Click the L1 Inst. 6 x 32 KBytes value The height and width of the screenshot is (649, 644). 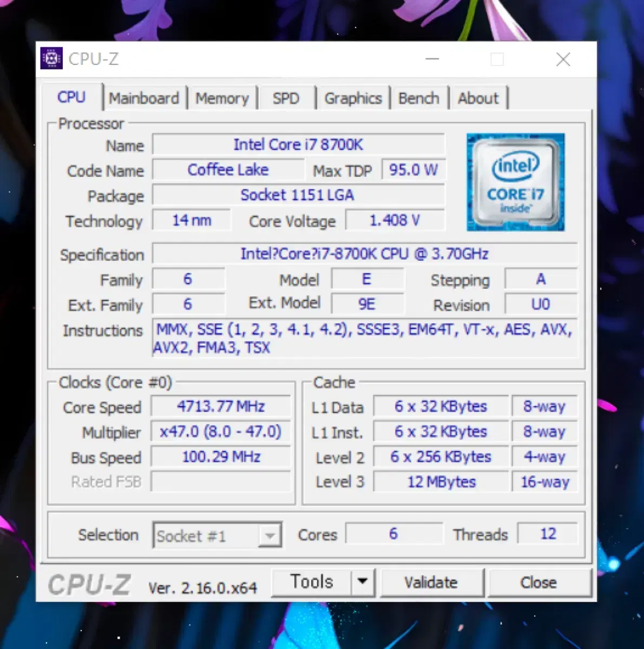tap(441, 432)
